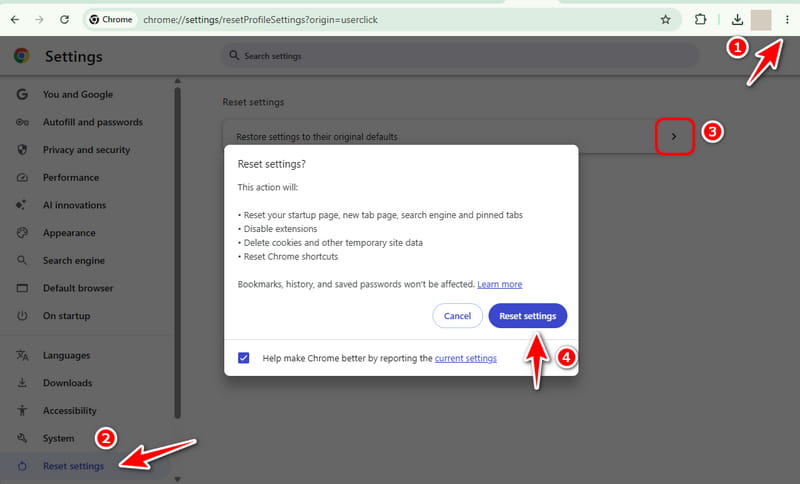Click the Performance gauge icon
800x484 pixels.
click(22, 177)
